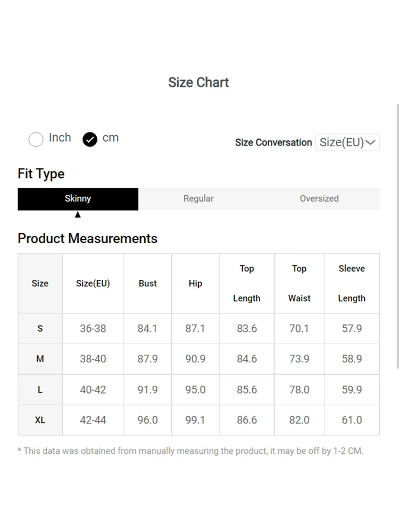399x532 pixels.
Task: Open the Size(EU) conversion dropdown
Action: pos(347,143)
